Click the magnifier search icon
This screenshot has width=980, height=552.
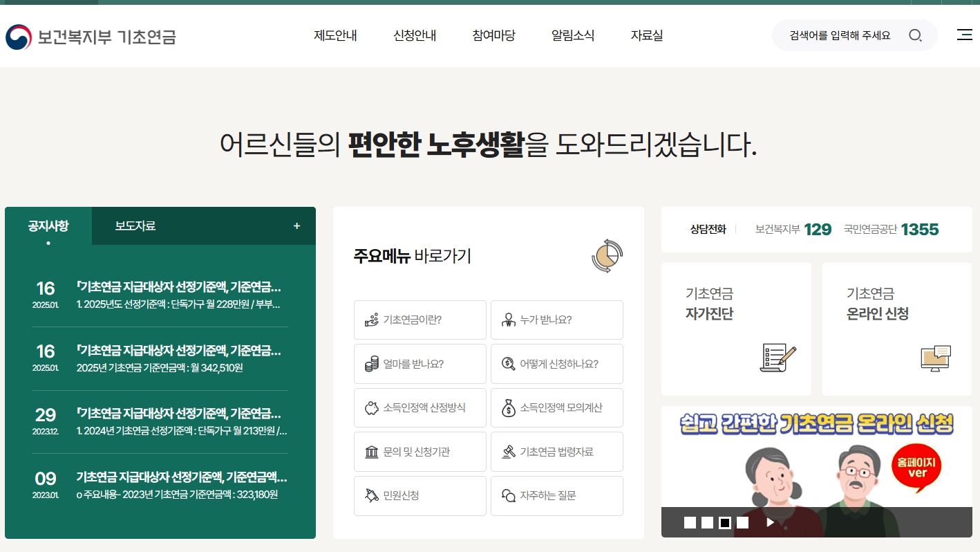pos(915,35)
